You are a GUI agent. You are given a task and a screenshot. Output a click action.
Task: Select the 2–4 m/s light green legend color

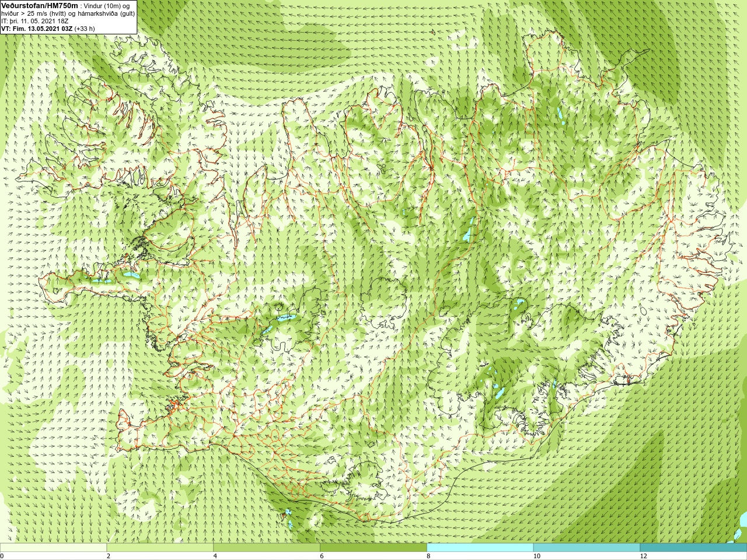point(160,548)
